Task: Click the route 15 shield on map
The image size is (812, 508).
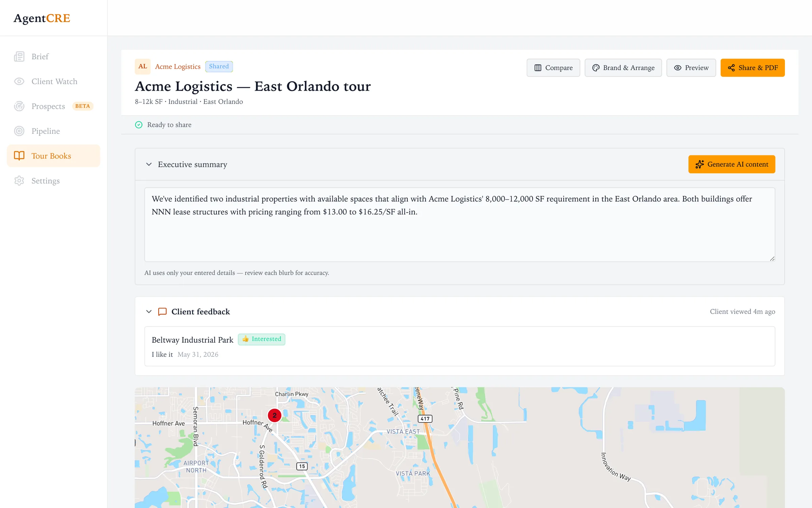Action: [x=302, y=466]
